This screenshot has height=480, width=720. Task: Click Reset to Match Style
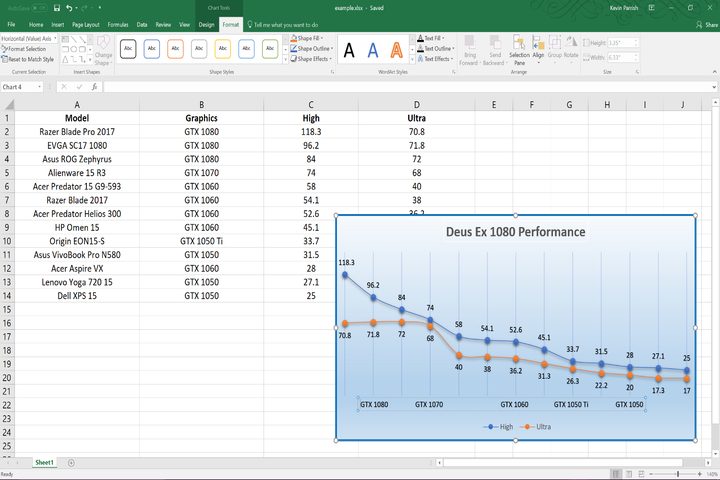(28, 59)
